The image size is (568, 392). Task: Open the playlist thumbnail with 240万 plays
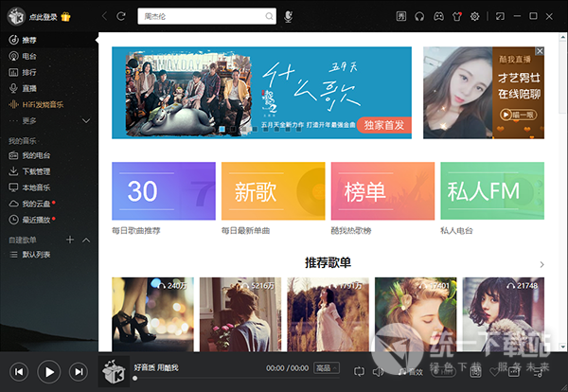click(x=152, y=314)
